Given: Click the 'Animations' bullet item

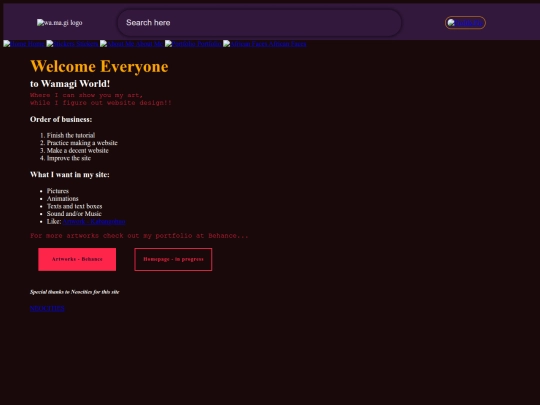Looking at the screenshot, I should [63, 198].
